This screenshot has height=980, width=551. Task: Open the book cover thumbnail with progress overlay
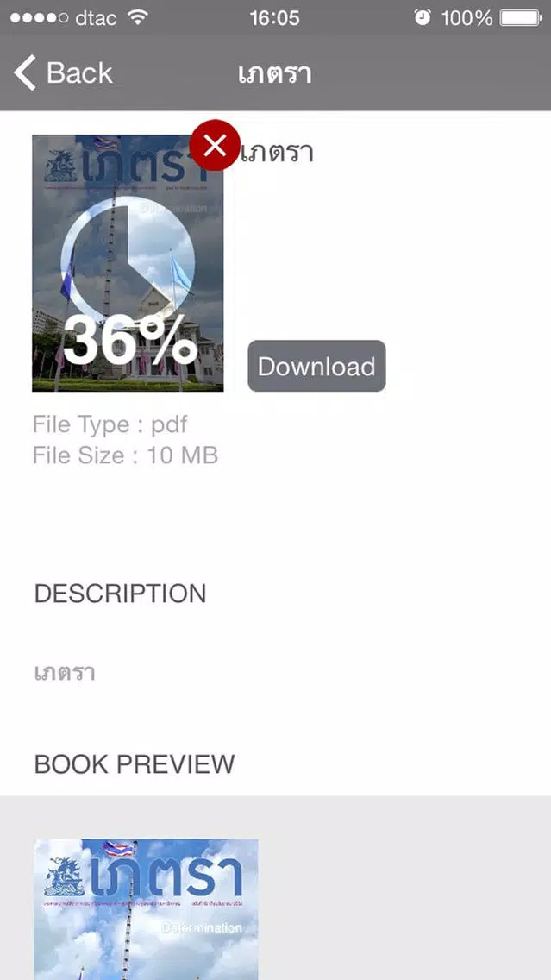[128, 263]
